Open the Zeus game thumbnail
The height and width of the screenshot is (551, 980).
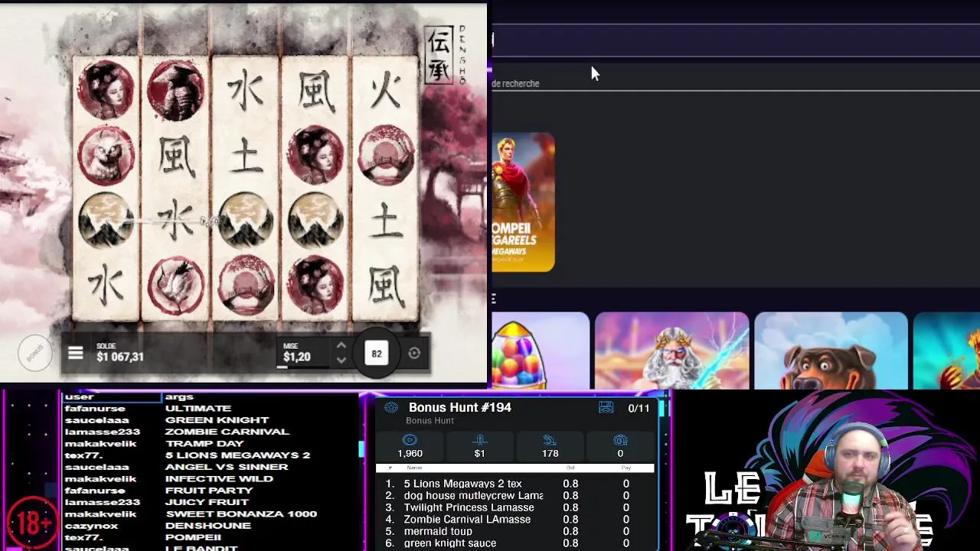click(671, 350)
